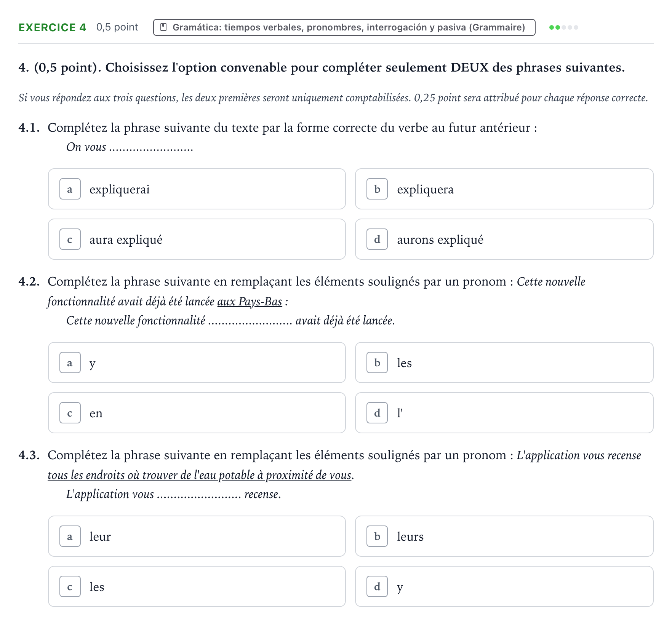The image size is (672, 626).
Task: Click the EXERCICE 4 heading
Action: point(53,27)
